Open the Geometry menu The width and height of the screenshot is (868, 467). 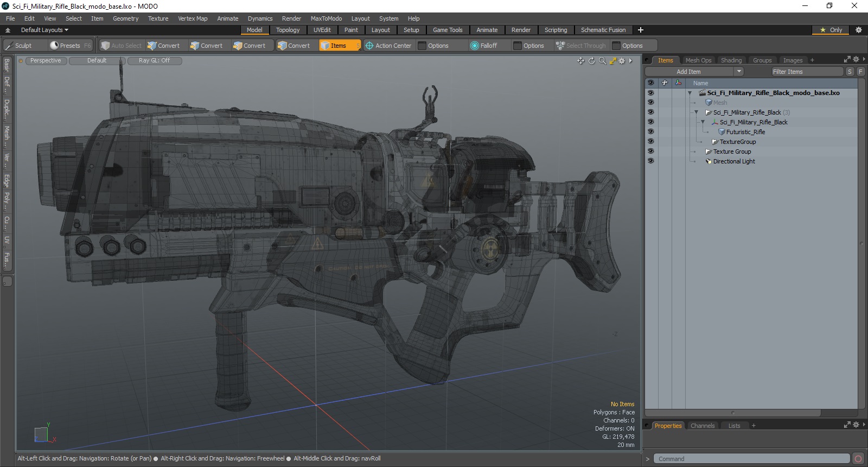coord(125,18)
